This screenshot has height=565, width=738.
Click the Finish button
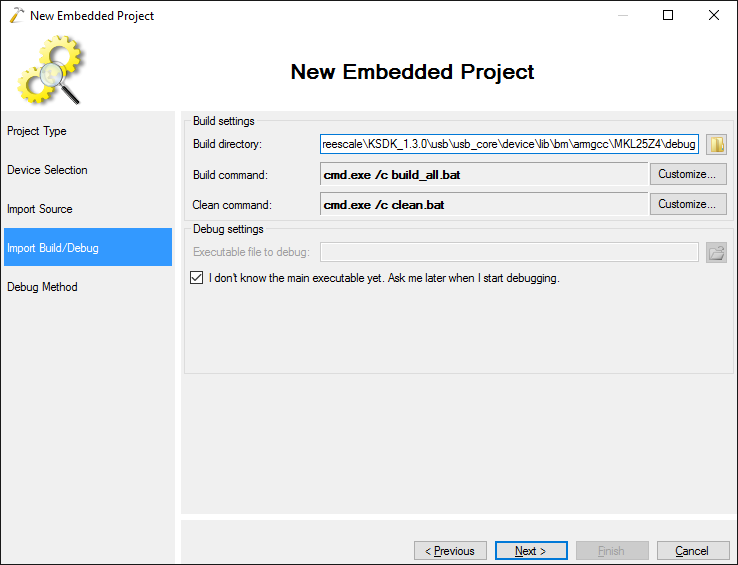coord(611,551)
